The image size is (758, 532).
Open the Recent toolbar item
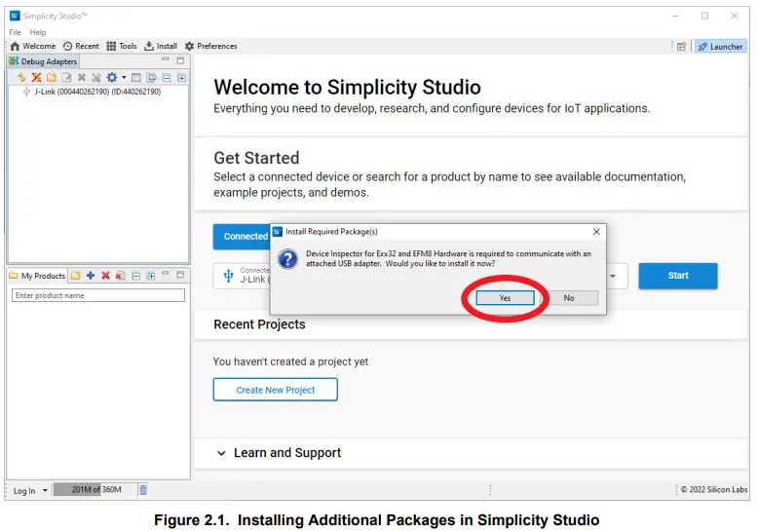pos(81,46)
